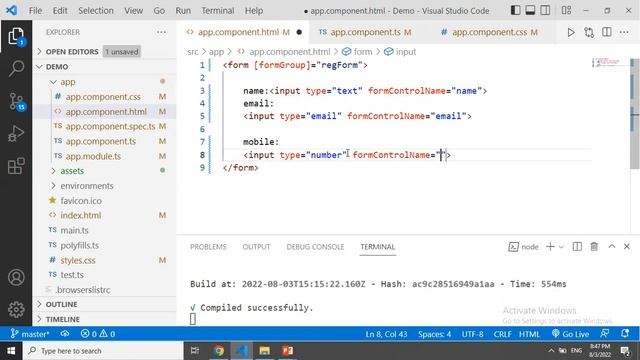The height and width of the screenshot is (360, 640).
Task: Open Run and Debug view
Action: [x=16, y=133]
